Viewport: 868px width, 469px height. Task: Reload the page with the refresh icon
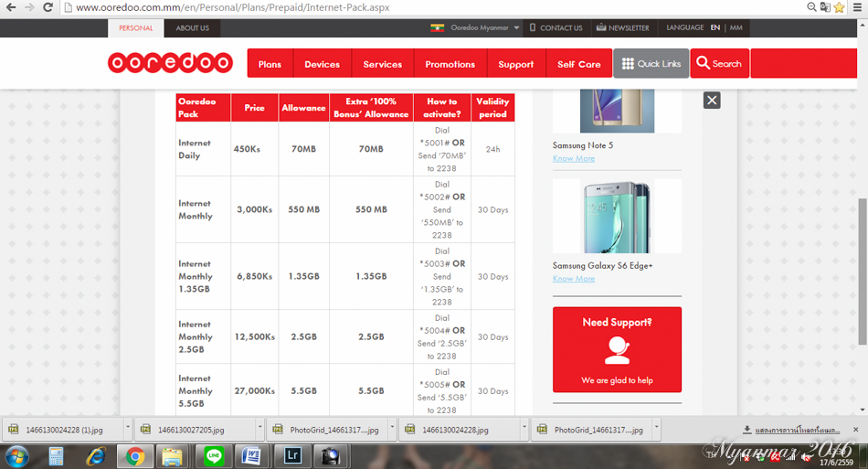point(48,7)
